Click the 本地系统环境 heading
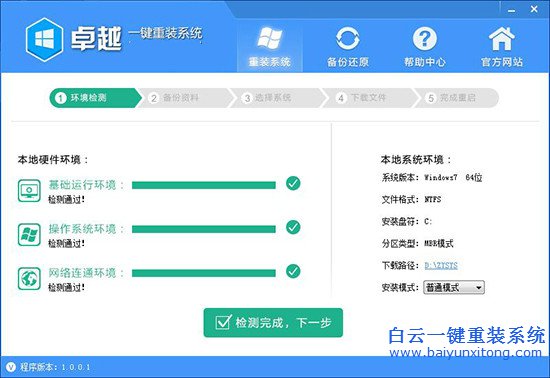Screen dimensions: 550x378 pyautogui.click(x=416, y=160)
